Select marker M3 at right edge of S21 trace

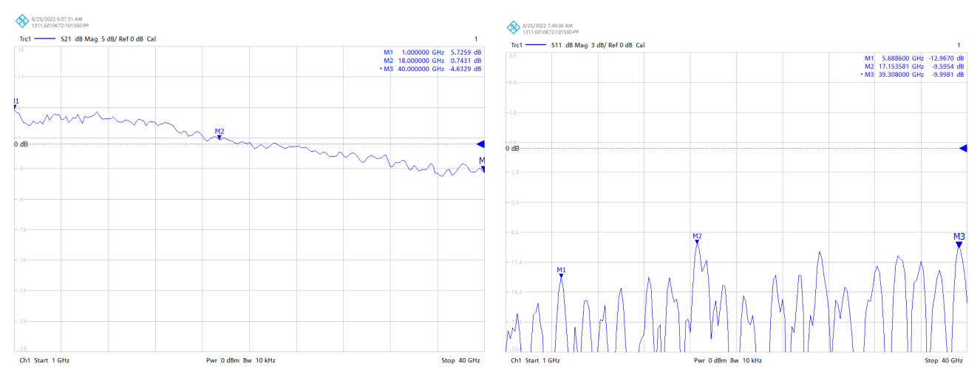[x=482, y=168]
